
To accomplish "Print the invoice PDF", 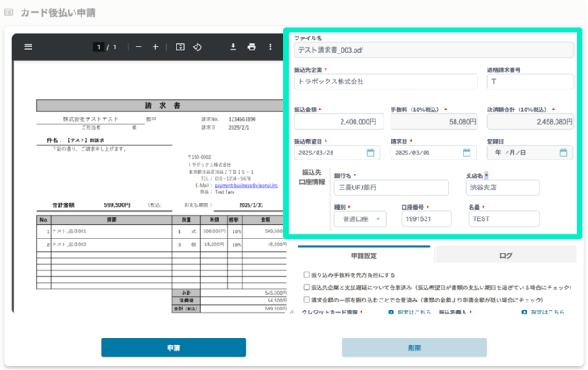I will 252,47.
